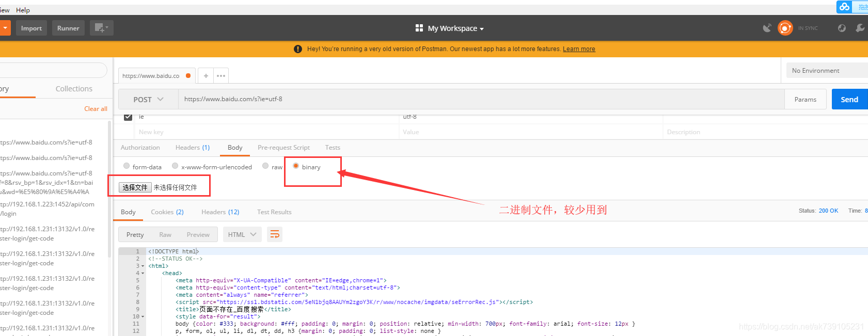Switch response view to Raw
Screen dimensions: 868x336
tap(165, 234)
